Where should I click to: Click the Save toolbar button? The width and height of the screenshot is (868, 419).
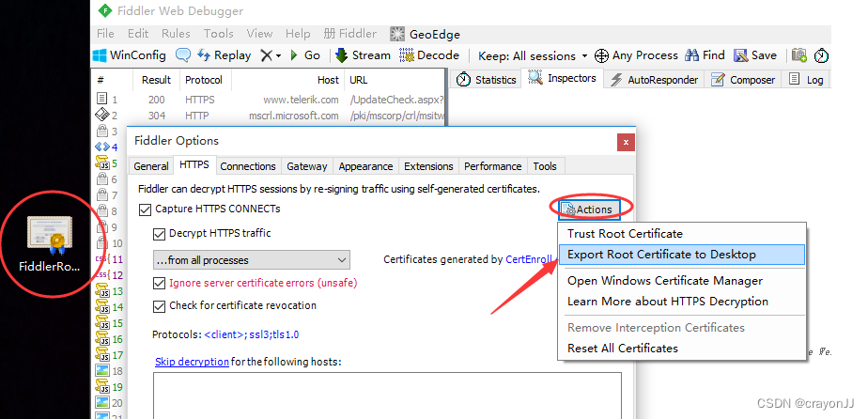pos(755,55)
